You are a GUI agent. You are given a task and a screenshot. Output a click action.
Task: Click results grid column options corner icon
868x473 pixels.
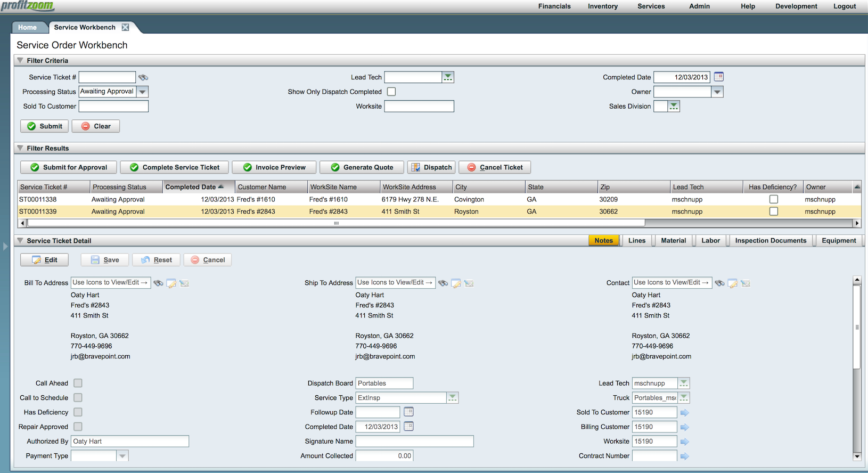(x=857, y=187)
